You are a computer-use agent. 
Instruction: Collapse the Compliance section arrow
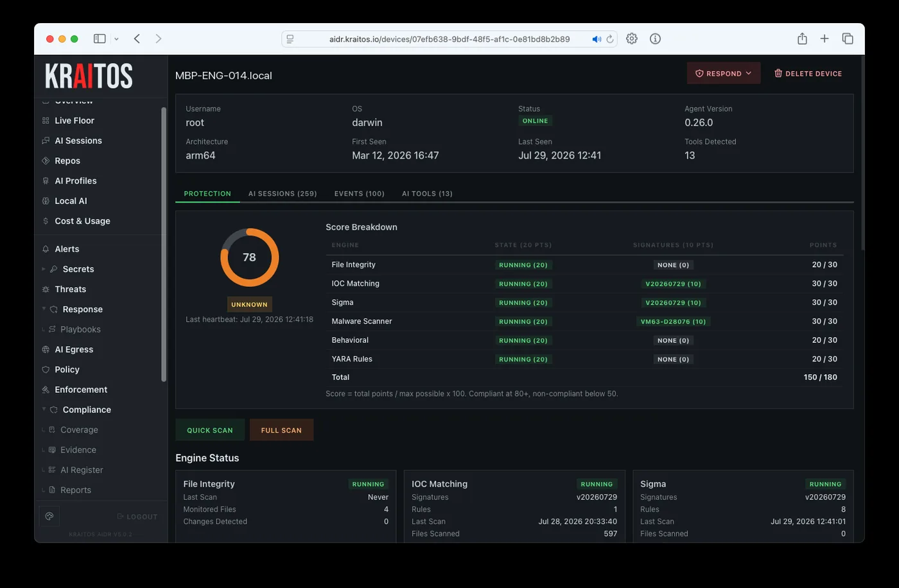tap(44, 409)
